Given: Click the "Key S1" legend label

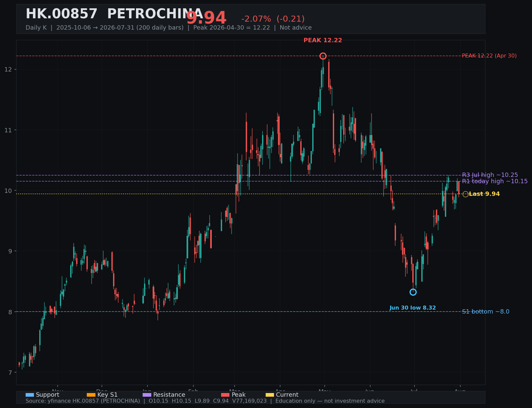Looking at the screenshot, I should point(107,395).
